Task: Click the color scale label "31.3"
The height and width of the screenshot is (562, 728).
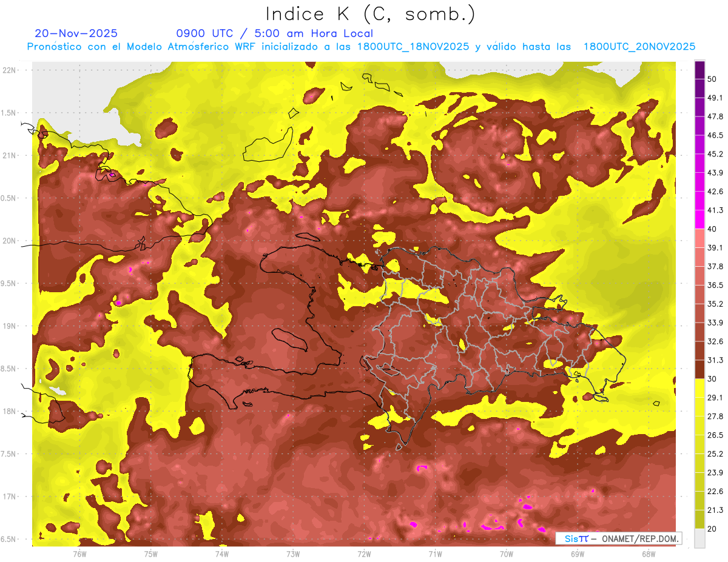Action: point(715,360)
